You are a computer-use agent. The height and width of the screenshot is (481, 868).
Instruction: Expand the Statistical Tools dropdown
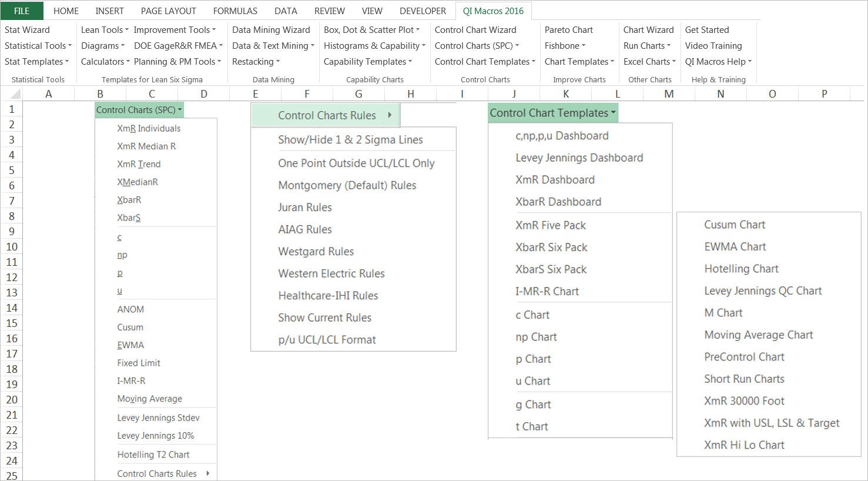click(38, 45)
